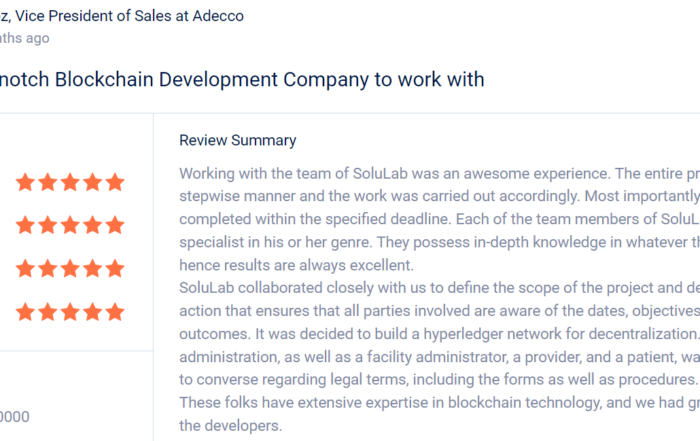Click the months ago timestamp
The height and width of the screenshot is (441, 700).
tap(25, 38)
